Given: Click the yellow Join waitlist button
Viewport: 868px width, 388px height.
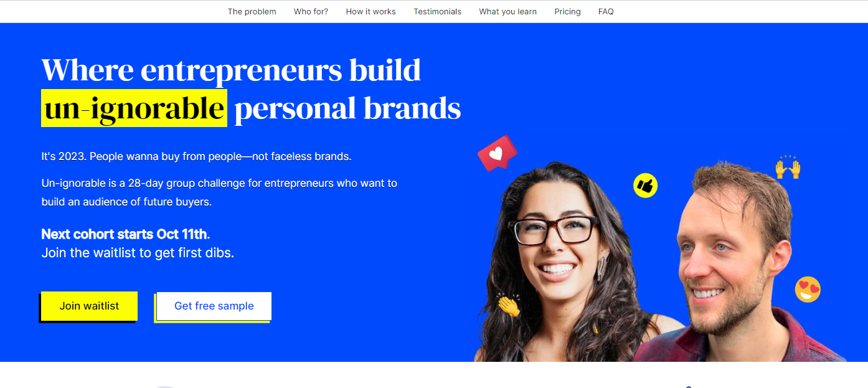Looking at the screenshot, I should coord(89,306).
